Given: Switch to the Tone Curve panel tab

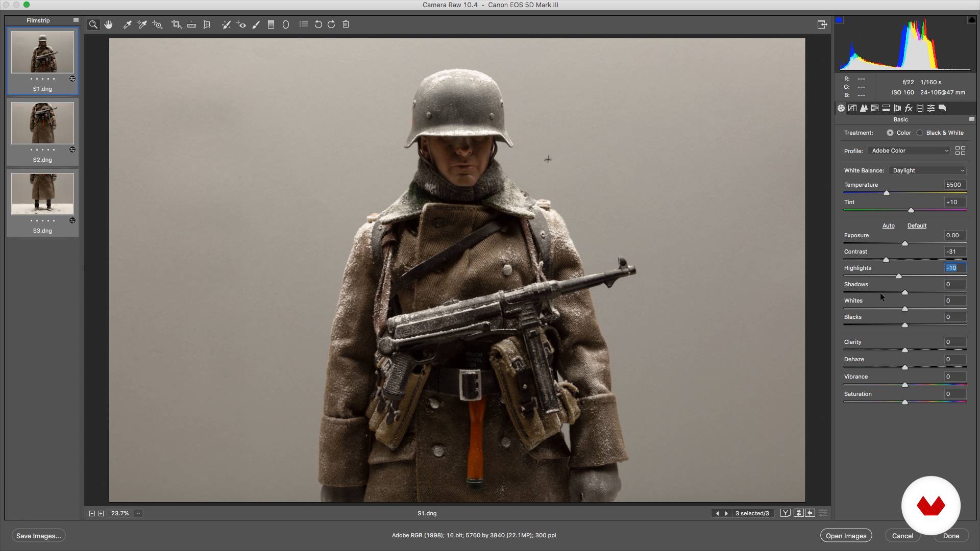Looking at the screenshot, I should pos(852,108).
